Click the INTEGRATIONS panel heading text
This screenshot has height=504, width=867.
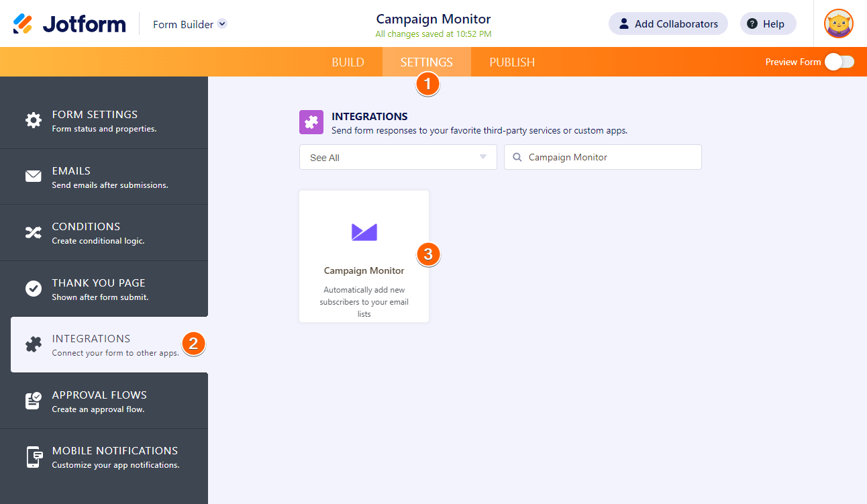(x=370, y=117)
